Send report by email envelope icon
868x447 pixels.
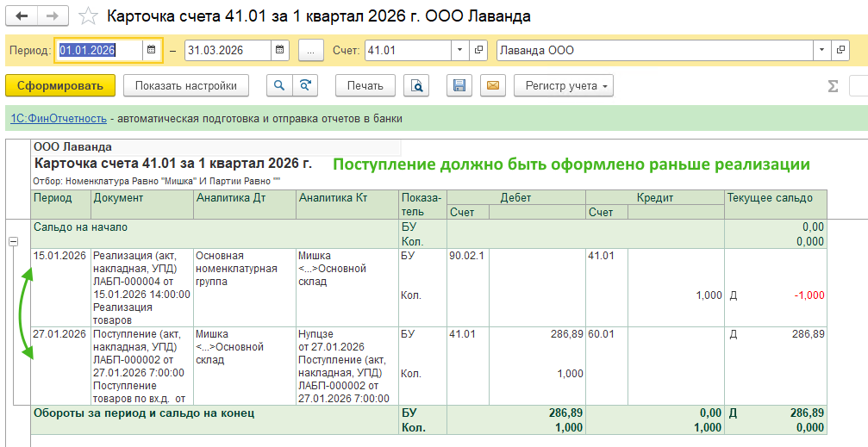[492, 85]
